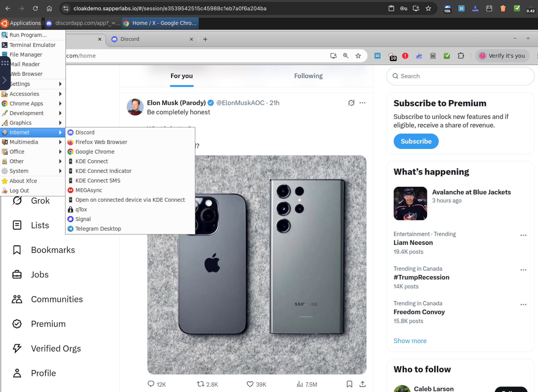Open Premium in X sidebar

click(39, 324)
